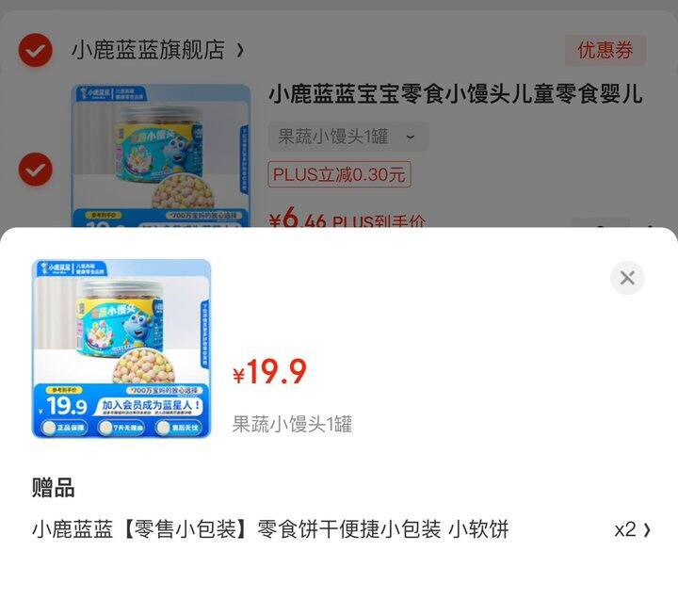Image resolution: width=678 pixels, height=616 pixels.
Task: Open the dimmed cart item thumbnail
Action: point(160,155)
